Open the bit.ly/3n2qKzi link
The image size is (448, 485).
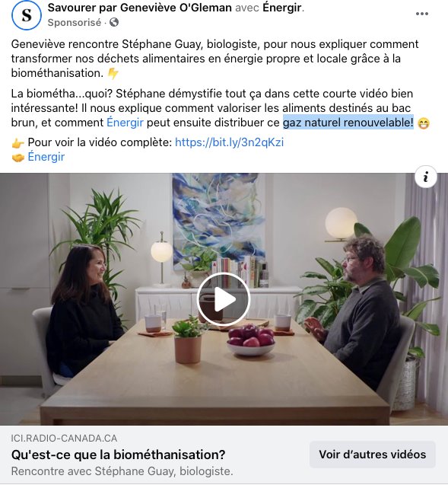[x=229, y=142]
